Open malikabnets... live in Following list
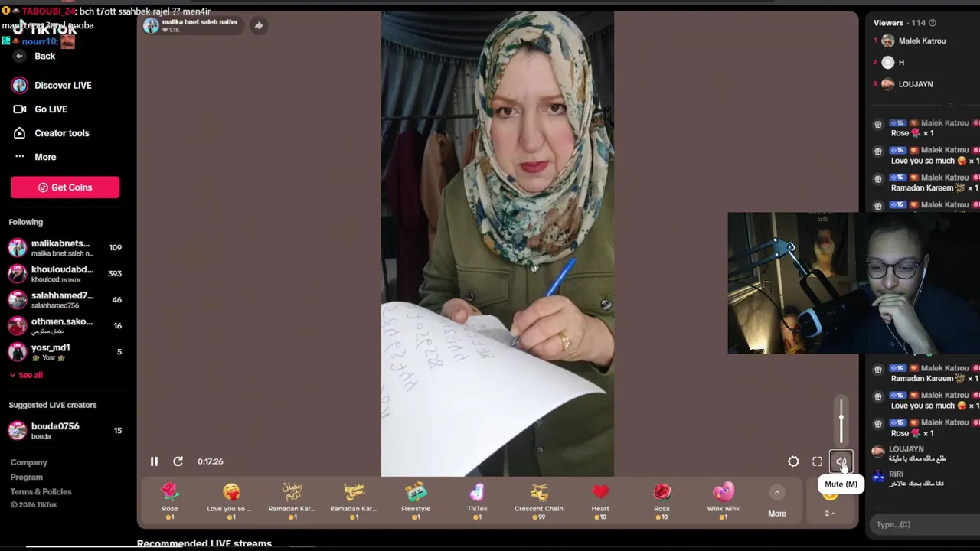This screenshot has height=551, width=980. pos(65,248)
